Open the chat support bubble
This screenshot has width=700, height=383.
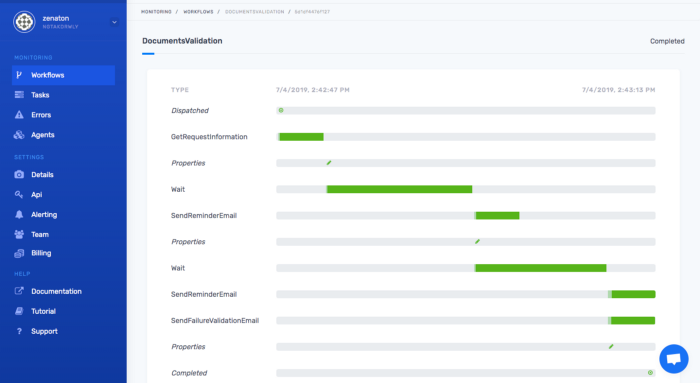pyautogui.click(x=674, y=359)
